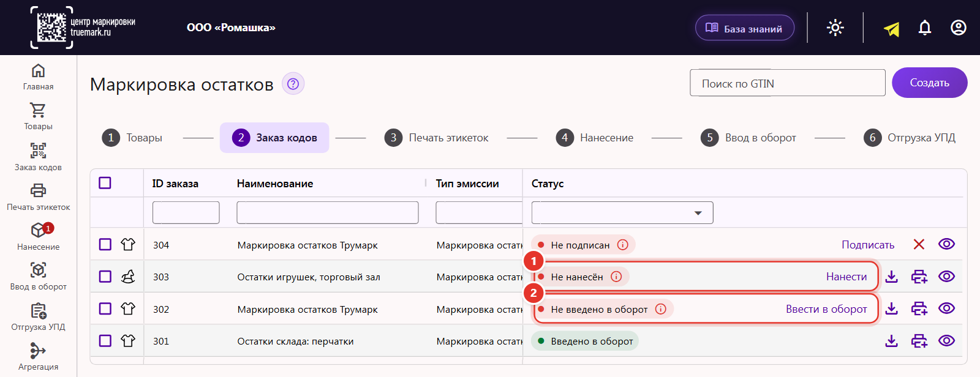Show info for Не введено в оборот status
The image size is (980, 377).
(661, 309)
